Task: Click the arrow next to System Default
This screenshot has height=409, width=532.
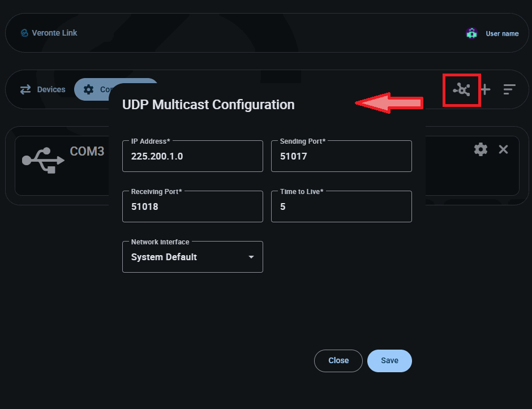Action: click(x=251, y=257)
